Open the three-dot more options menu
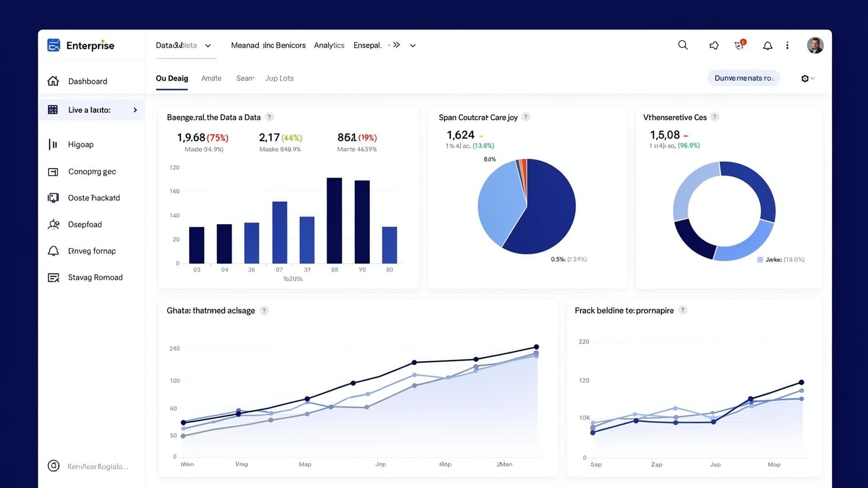The image size is (868, 488). 788,45
